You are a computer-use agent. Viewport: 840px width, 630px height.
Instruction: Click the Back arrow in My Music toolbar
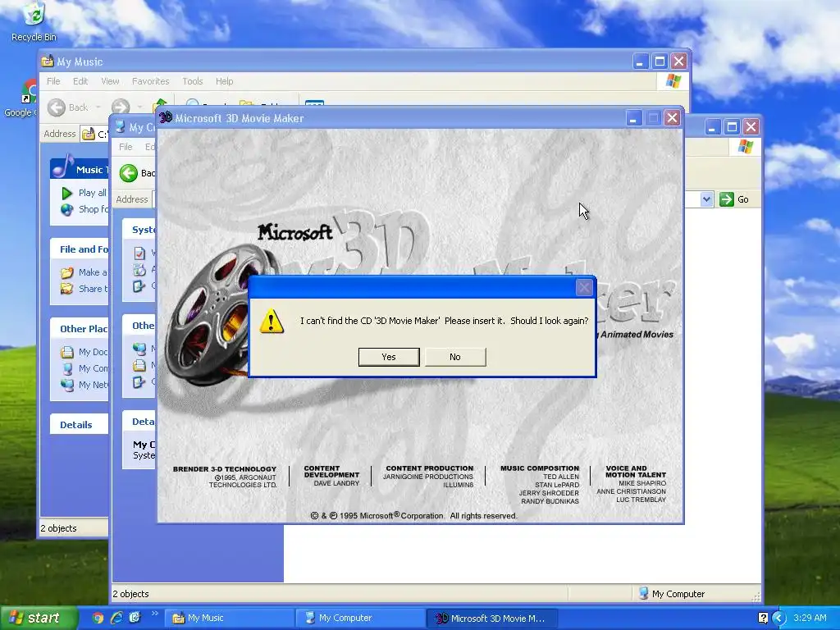tap(57, 107)
